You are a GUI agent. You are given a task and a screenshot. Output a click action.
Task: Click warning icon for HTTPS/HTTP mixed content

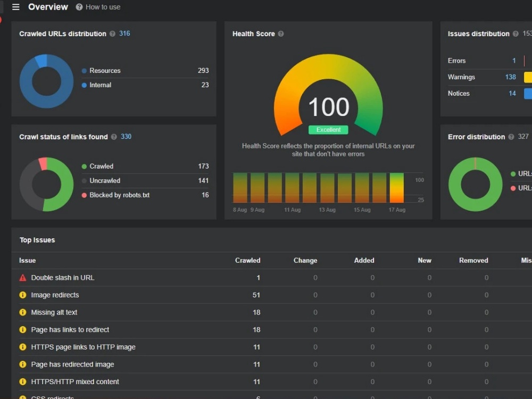pyautogui.click(x=23, y=381)
